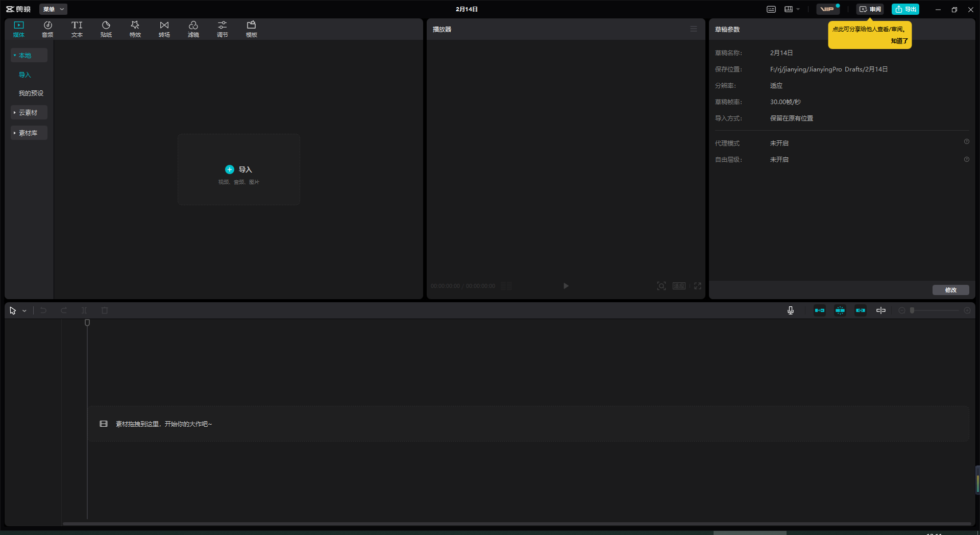Click the film strip icon on the main track
Image resolution: width=980 pixels, height=535 pixels.
104,424
